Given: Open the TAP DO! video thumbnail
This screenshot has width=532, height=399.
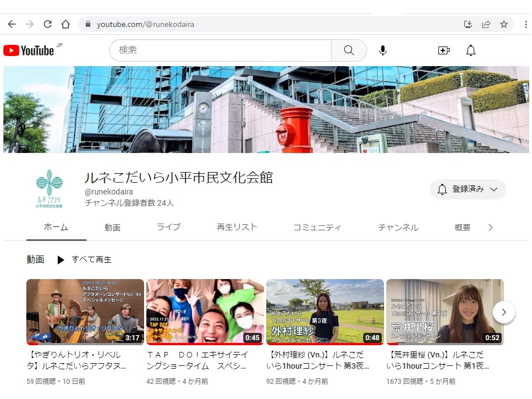Looking at the screenshot, I should click(x=205, y=312).
